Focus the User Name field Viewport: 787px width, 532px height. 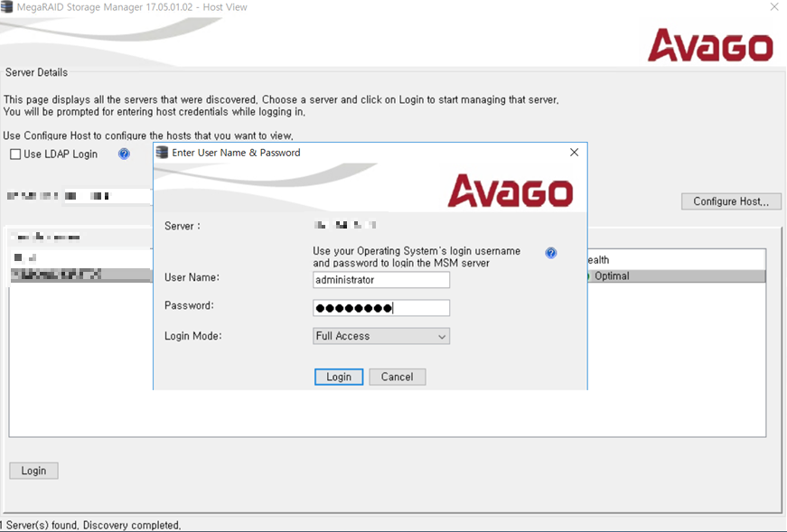381,280
